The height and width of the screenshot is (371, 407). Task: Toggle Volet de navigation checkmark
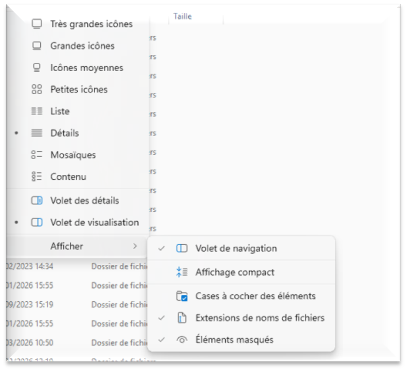[162, 248]
